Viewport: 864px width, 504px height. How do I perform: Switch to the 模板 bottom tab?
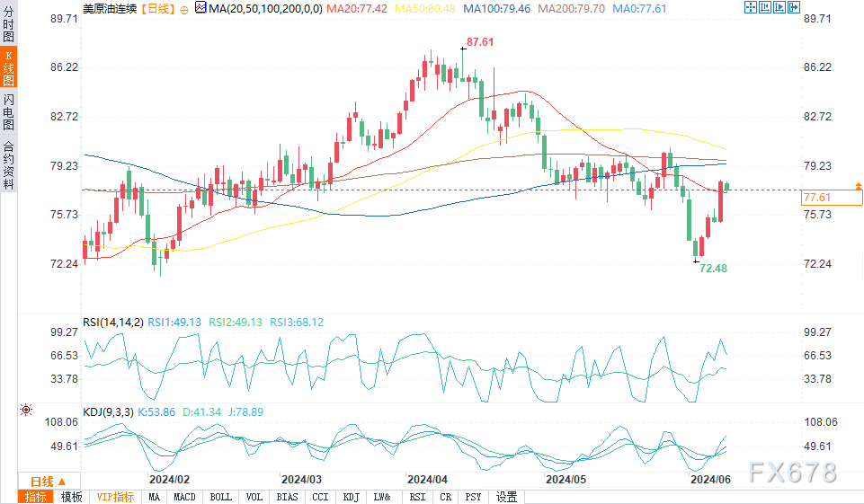[72, 497]
